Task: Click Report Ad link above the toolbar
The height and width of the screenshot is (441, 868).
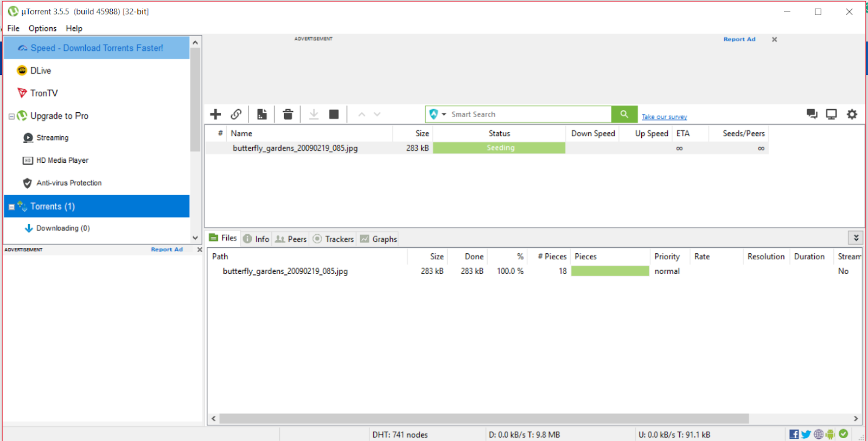Action: pos(739,39)
